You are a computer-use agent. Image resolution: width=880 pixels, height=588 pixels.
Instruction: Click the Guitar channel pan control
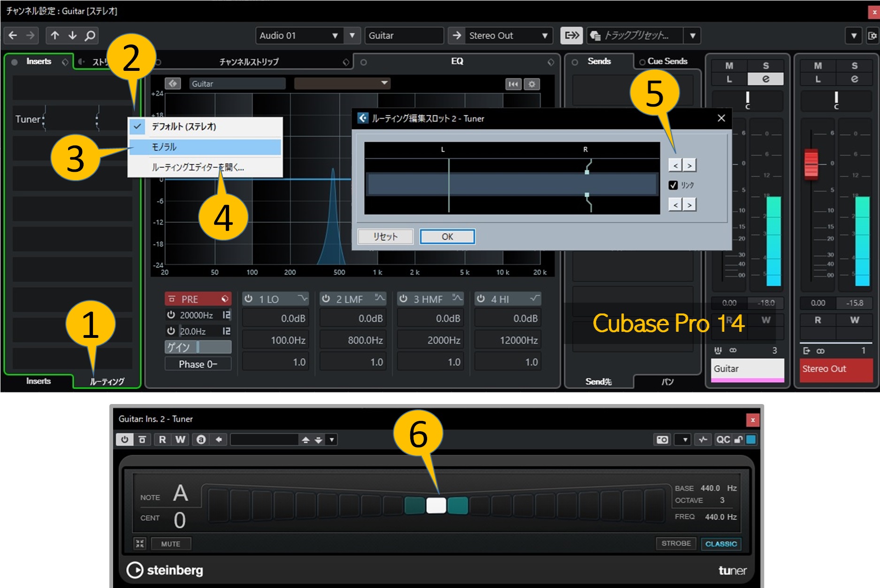click(x=748, y=100)
